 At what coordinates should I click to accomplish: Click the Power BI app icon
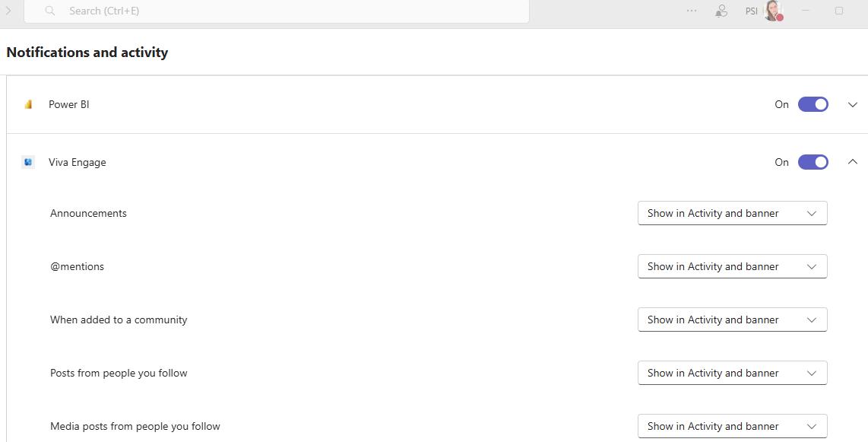click(x=28, y=104)
